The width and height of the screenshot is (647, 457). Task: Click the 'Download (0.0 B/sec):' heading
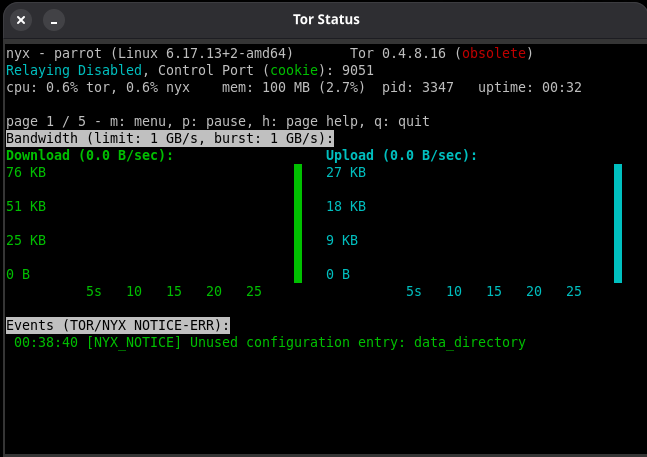pyautogui.click(x=90, y=155)
